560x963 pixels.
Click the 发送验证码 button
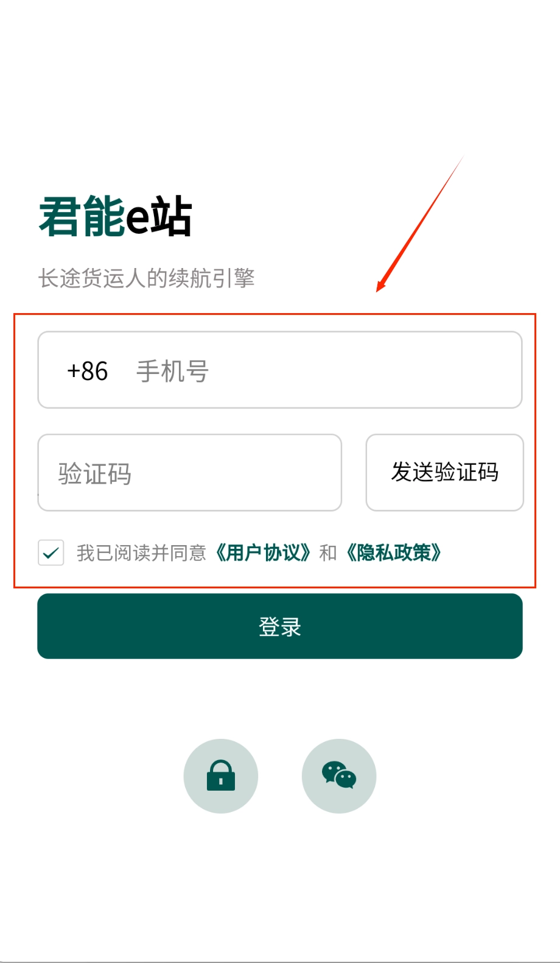[444, 473]
